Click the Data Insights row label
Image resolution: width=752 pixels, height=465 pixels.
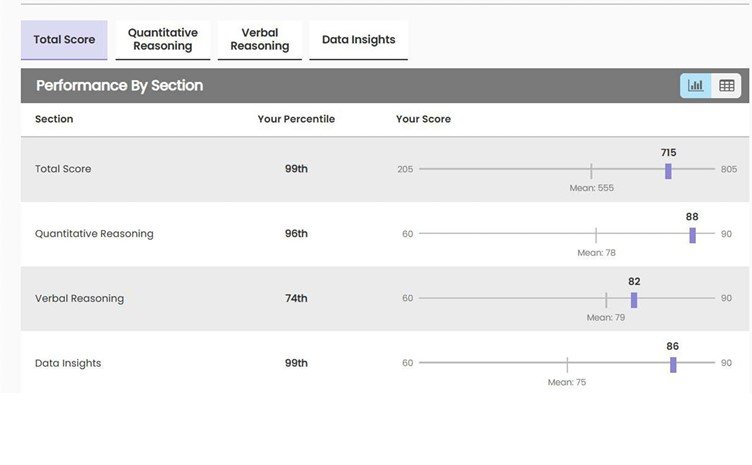(68, 363)
